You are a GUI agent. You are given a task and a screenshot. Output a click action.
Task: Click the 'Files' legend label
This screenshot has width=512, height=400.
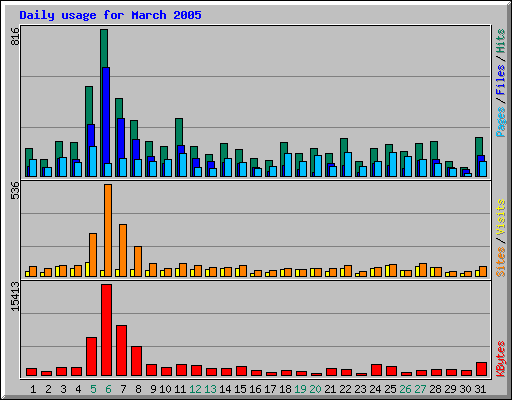501,80
